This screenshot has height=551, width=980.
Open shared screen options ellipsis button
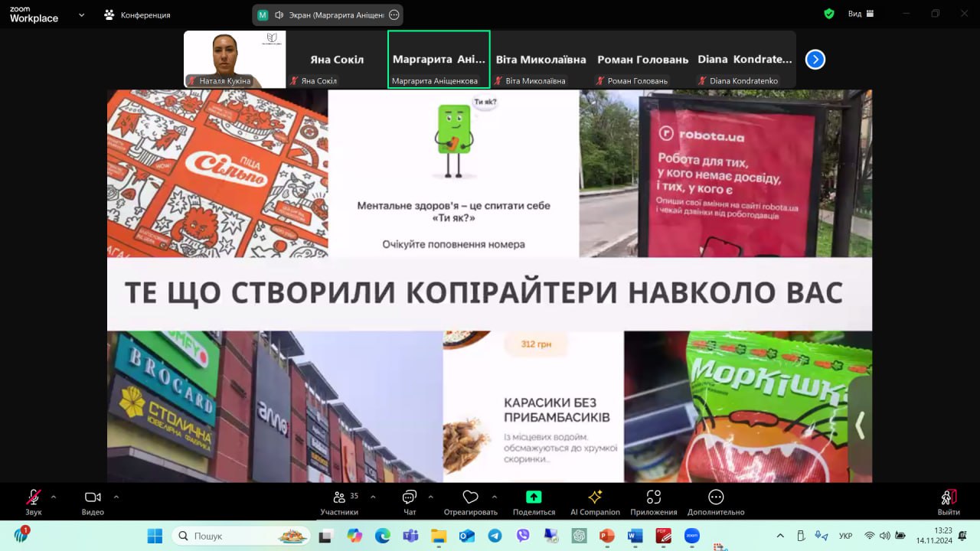click(x=394, y=15)
